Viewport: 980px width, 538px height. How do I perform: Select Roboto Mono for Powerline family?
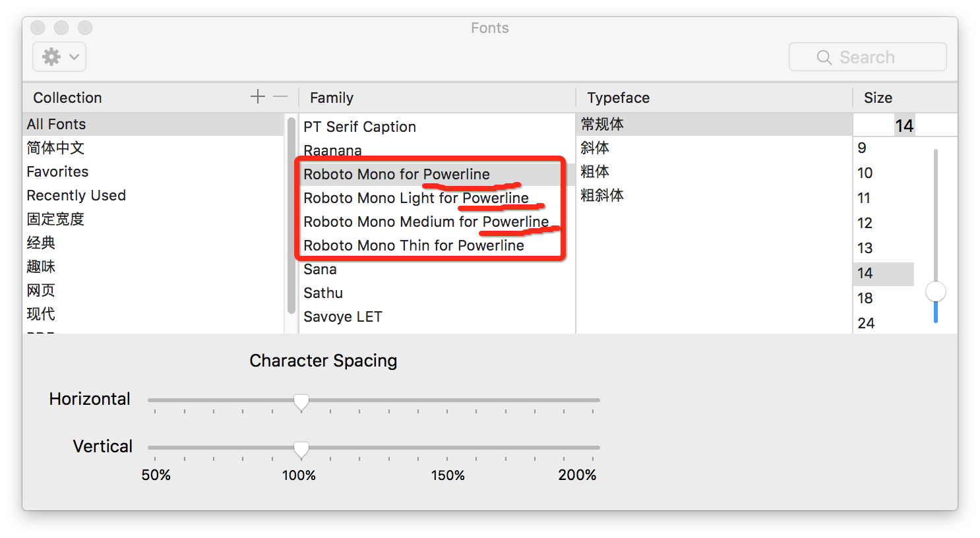click(437, 174)
